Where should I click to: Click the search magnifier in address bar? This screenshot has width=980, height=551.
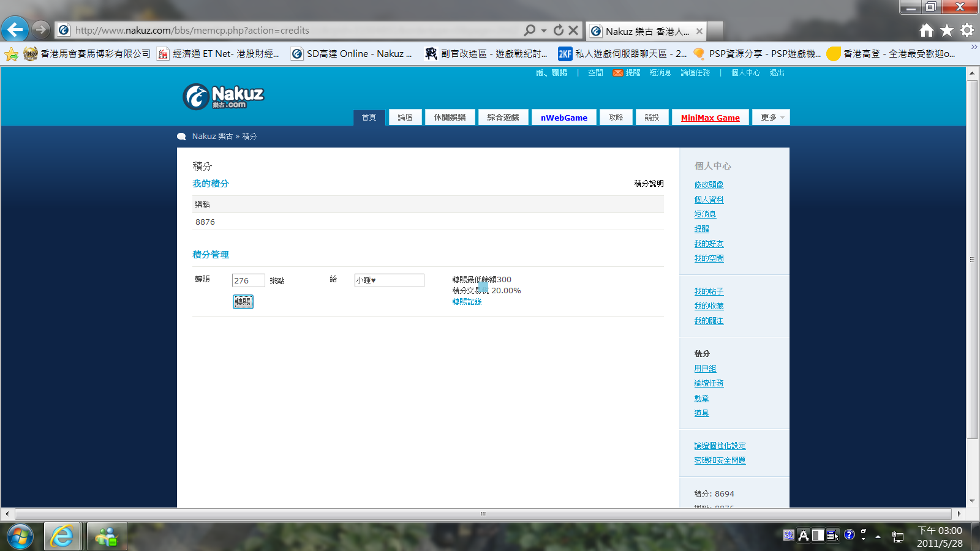tap(530, 30)
